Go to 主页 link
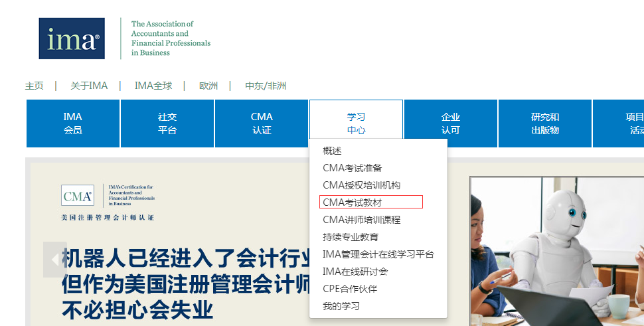Viewport: 644px width, 326px height. coord(34,86)
